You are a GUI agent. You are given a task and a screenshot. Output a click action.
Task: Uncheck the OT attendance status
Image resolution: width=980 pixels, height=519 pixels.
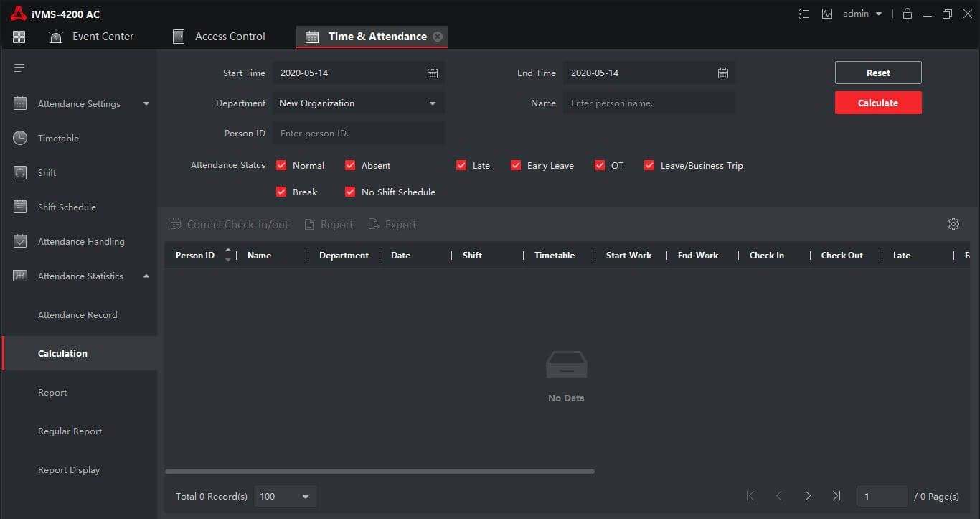[600, 165]
